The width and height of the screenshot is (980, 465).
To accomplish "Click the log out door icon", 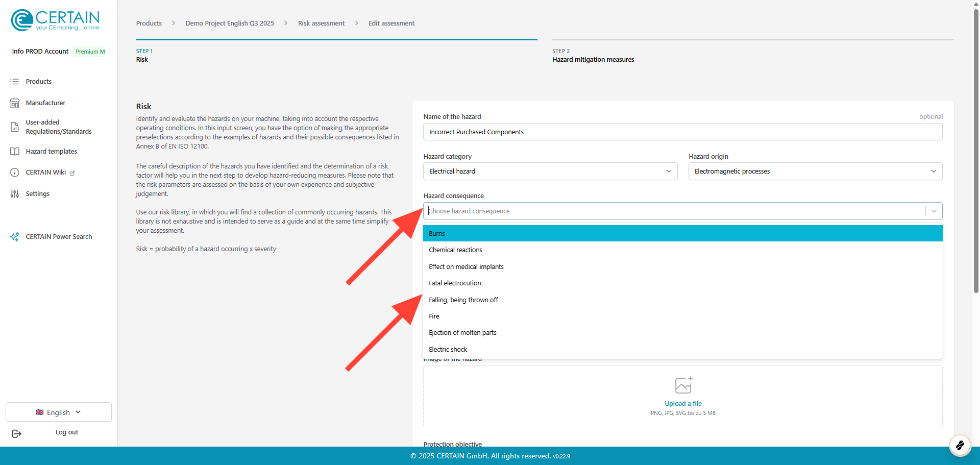I will click(x=16, y=433).
